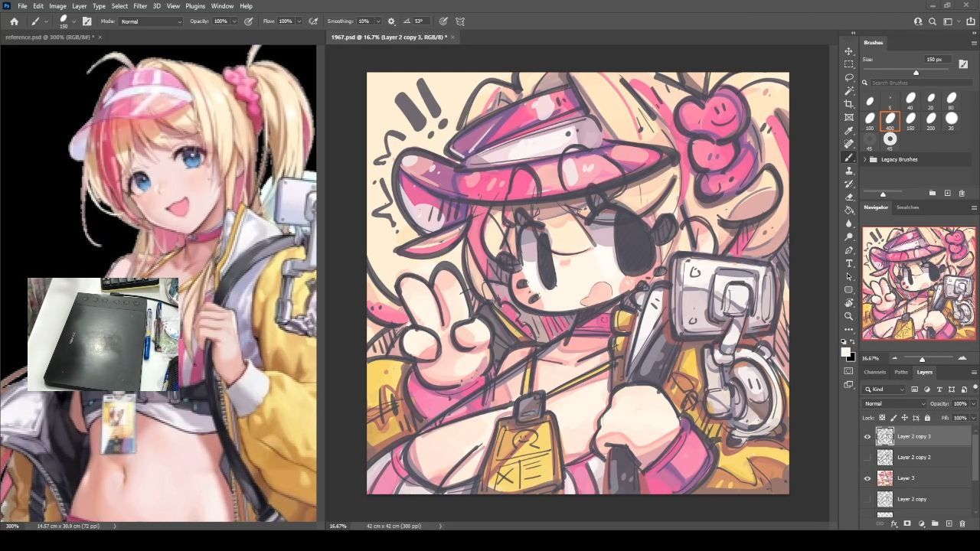Lock transparent pixels
The image size is (980, 551).
point(882,418)
